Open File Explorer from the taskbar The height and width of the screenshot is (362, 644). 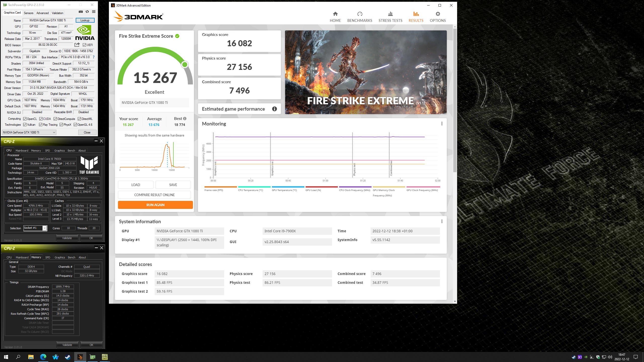click(31, 357)
